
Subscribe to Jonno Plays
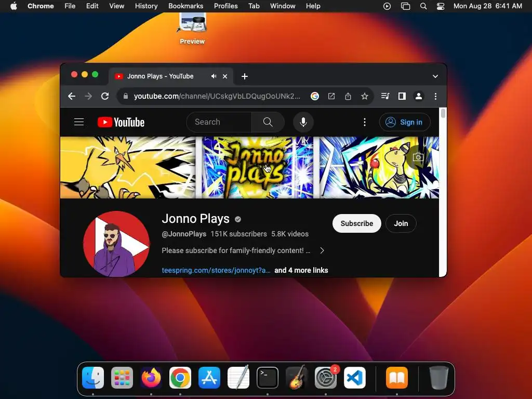pyautogui.click(x=356, y=223)
